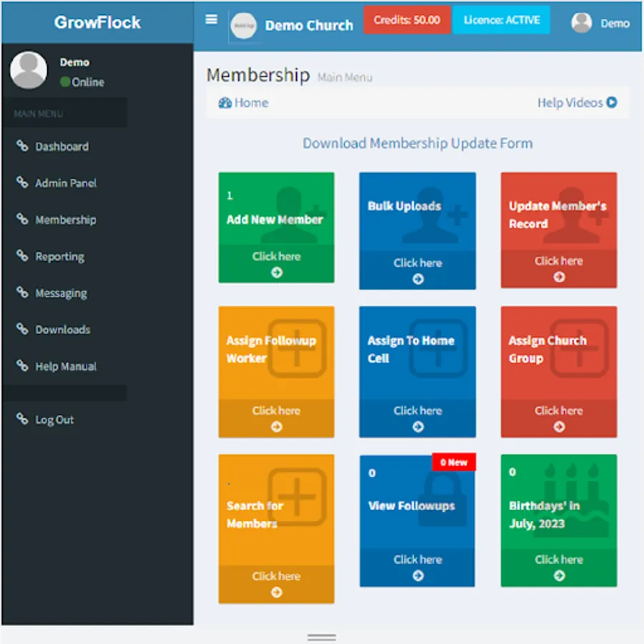The image size is (644, 644).
Task: Click the Licence: ACTIVE button
Action: (501, 20)
